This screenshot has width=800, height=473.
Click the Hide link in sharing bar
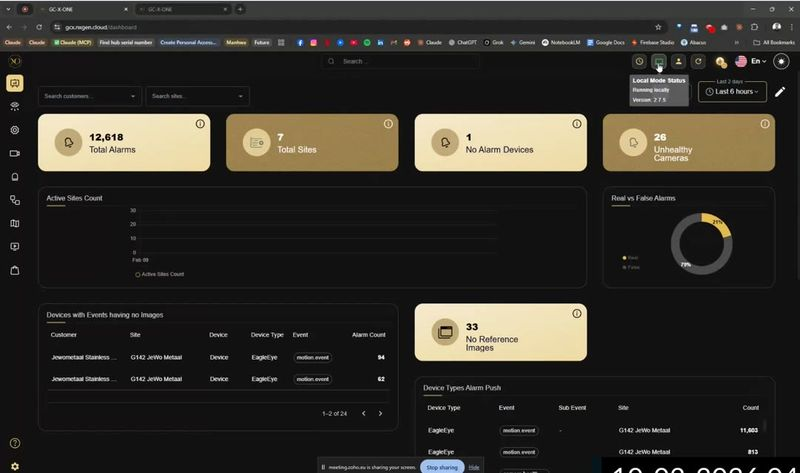[x=474, y=467]
